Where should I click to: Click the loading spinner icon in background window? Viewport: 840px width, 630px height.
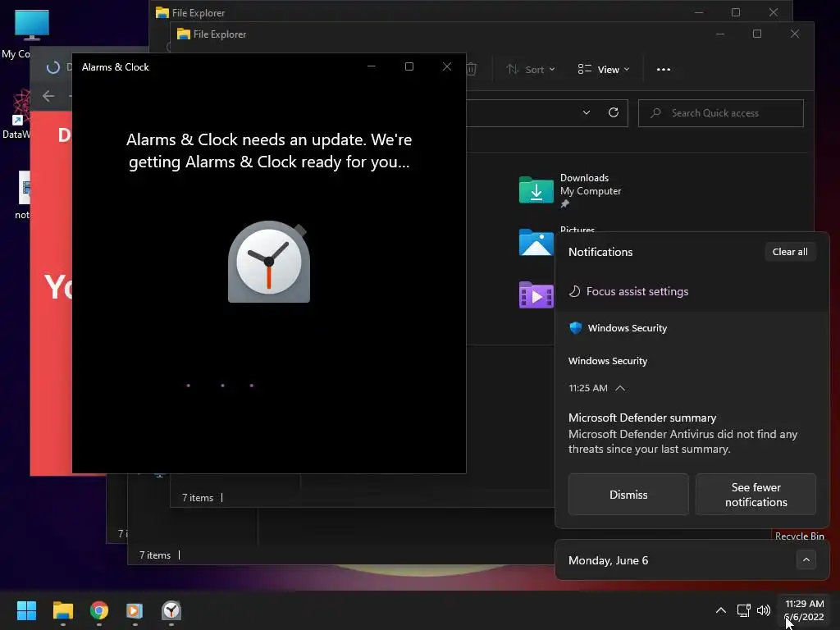coord(53,67)
